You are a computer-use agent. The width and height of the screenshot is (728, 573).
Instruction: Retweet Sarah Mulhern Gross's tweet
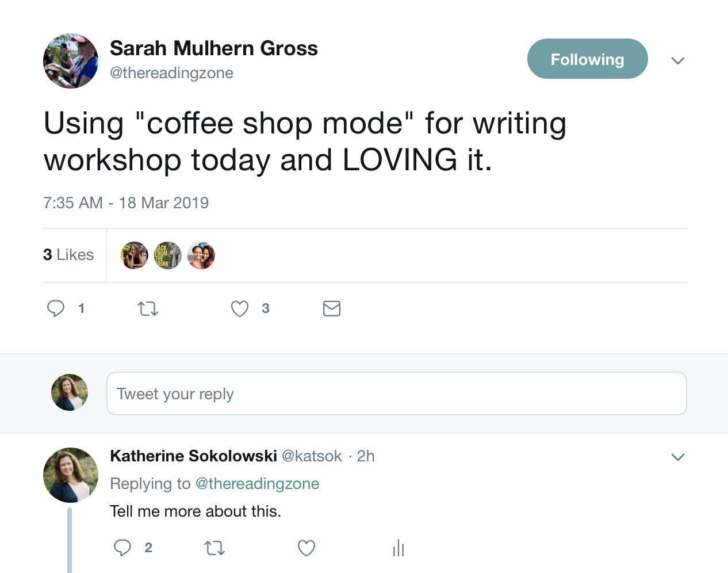148,309
